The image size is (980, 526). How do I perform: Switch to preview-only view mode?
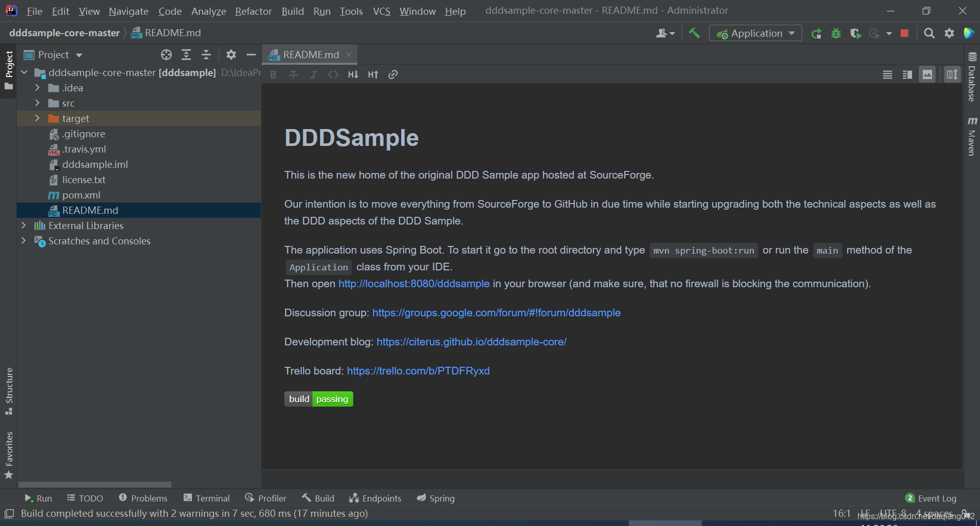927,74
